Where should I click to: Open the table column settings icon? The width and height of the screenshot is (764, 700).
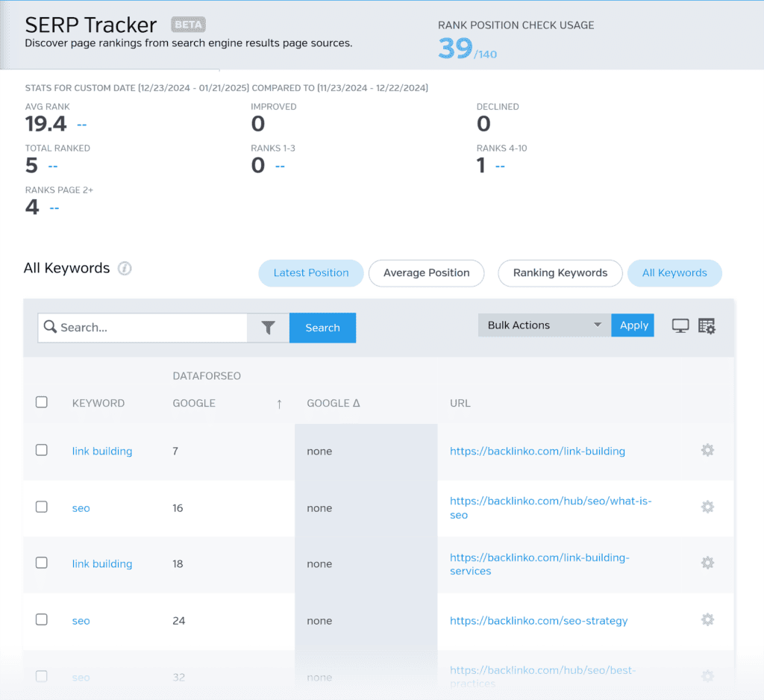(707, 326)
